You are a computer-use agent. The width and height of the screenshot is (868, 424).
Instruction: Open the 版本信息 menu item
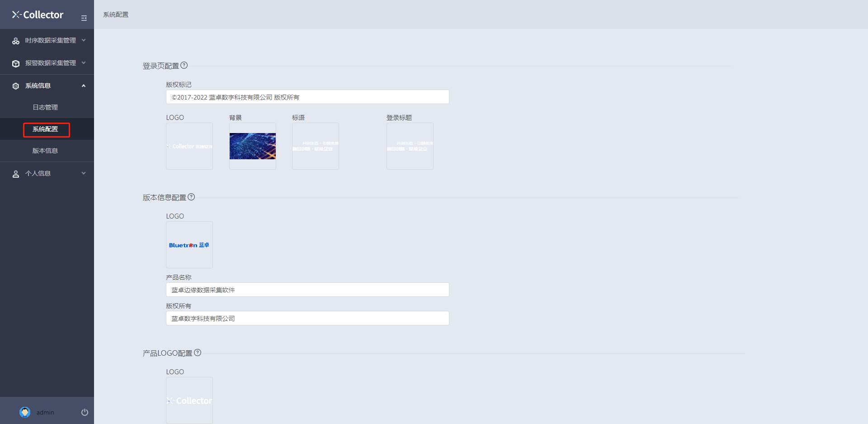coord(45,151)
